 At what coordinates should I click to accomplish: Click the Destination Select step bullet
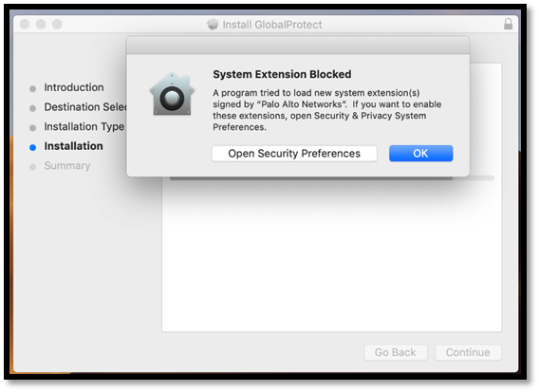point(32,108)
